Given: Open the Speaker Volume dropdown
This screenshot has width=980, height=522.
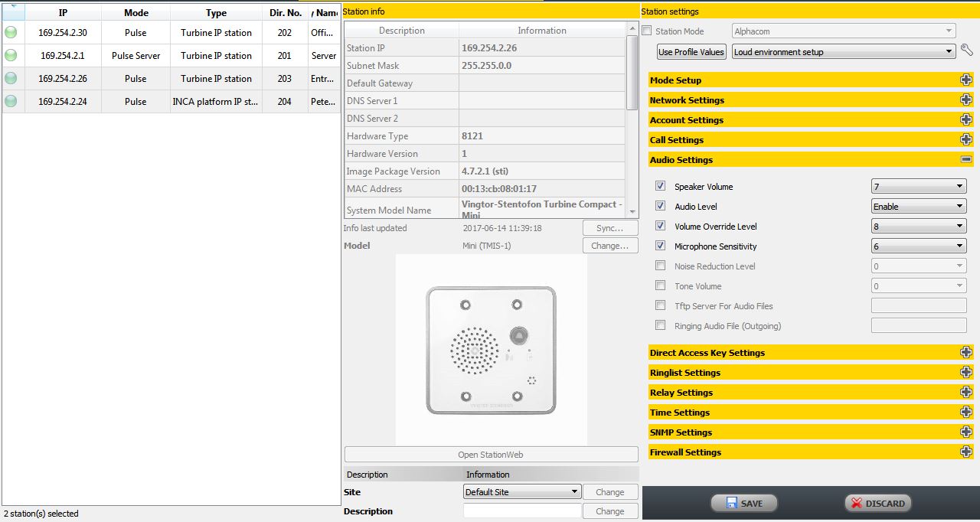Looking at the screenshot, I should pyautogui.click(x=919, y=186).
